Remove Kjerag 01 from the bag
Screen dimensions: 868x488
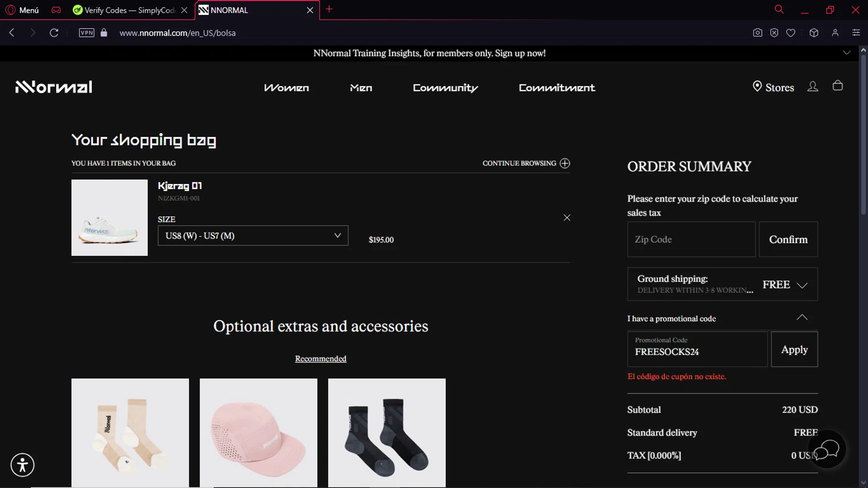pyautogui.click(x=567, y=218)
